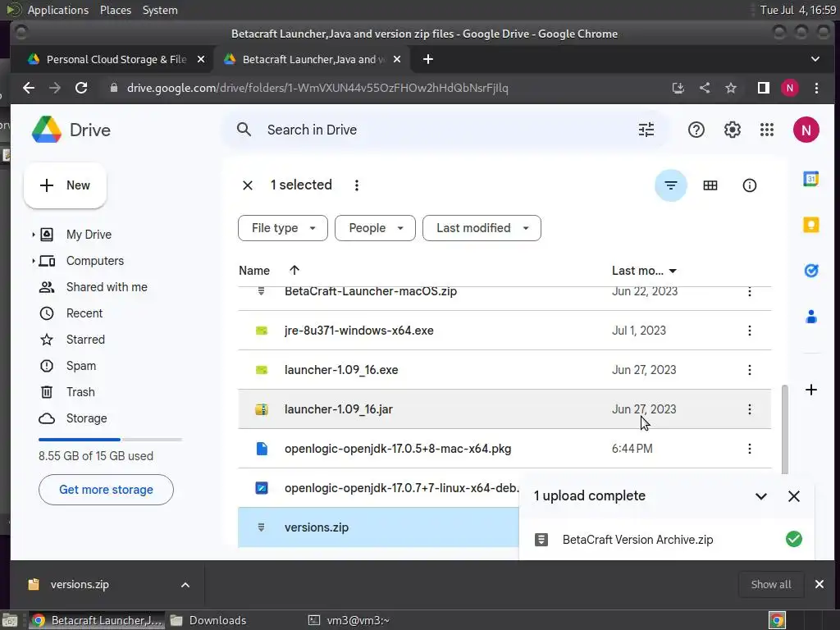The height and width of the screenshot is (630, 840).
Task: Focus the Search in Drive field
Action: point(445,130)
